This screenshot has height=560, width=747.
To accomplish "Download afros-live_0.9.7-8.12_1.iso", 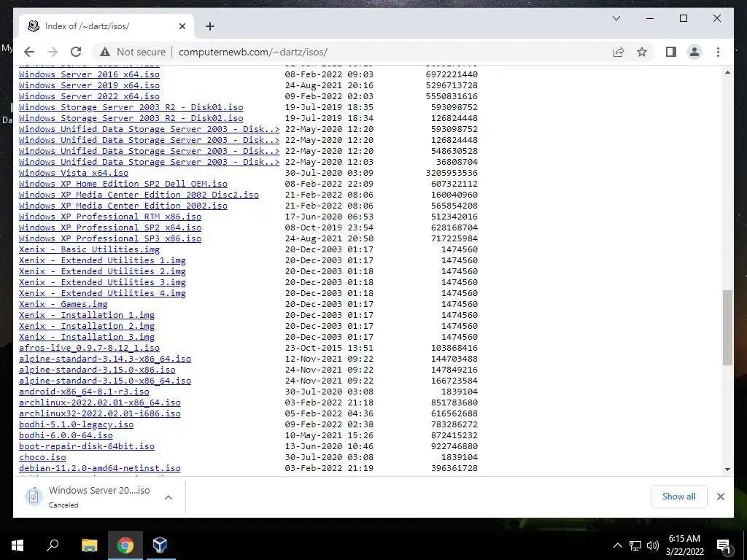I will [89, 348].
